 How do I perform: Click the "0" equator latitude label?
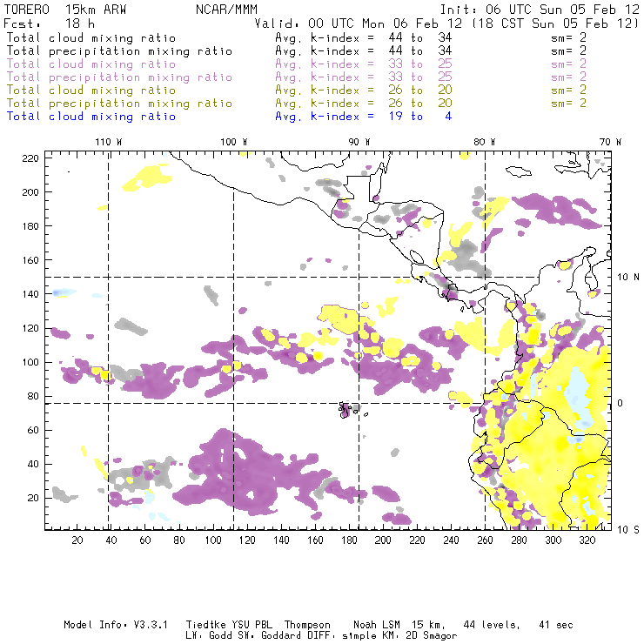[x=621, y=403]
